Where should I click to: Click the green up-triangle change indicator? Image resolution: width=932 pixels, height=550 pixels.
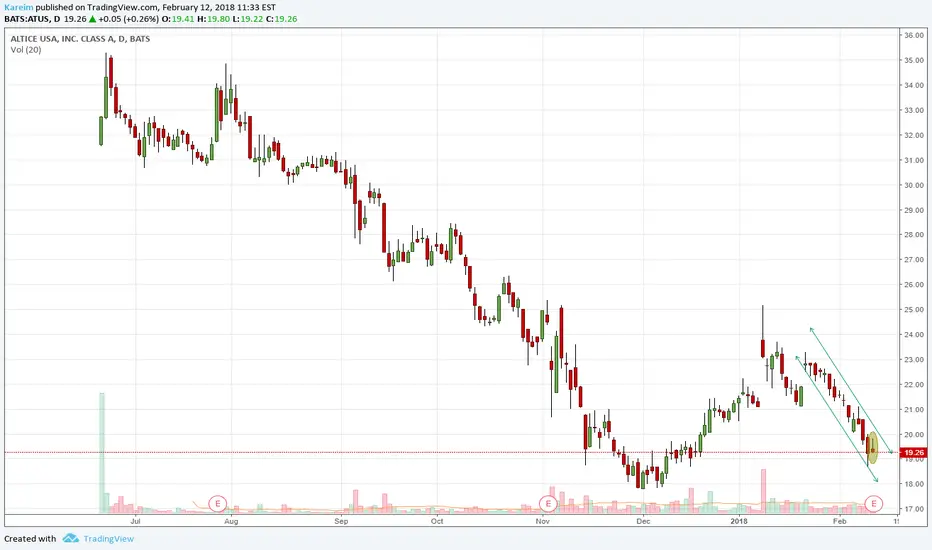(92, 19)
